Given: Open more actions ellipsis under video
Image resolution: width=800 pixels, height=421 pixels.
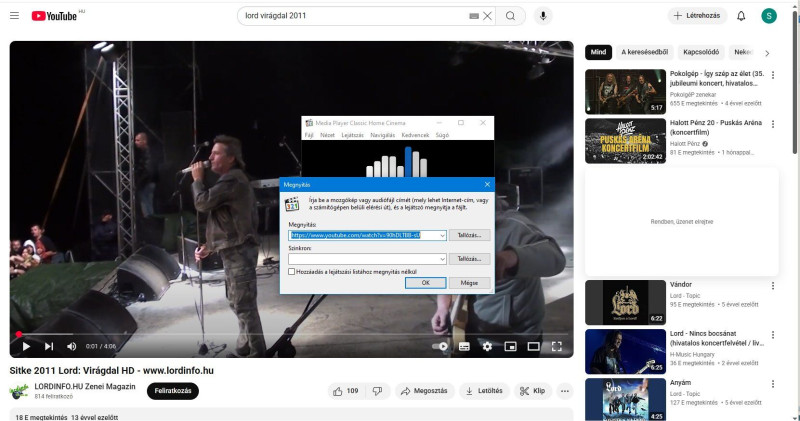Looking at the screenshot, I should [x=565, y=391].
